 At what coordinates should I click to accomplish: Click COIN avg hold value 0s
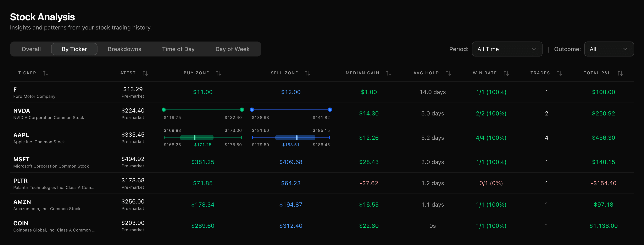click(x=433, y=226)
